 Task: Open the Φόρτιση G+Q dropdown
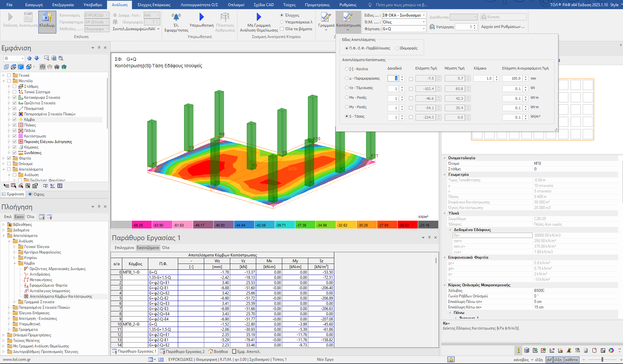pyautogui.click(x=424, y=29)
